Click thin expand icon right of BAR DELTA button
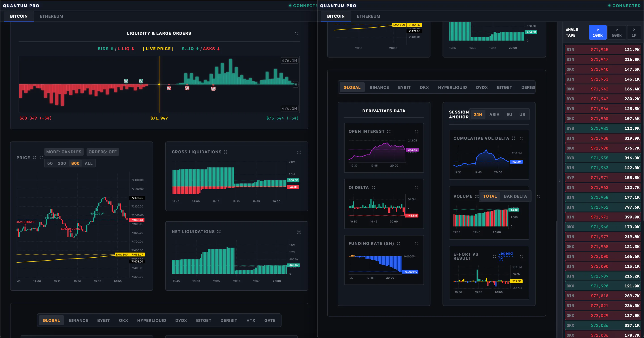The height and width of the screenshot is (338, 644). (x=538, y=197)
